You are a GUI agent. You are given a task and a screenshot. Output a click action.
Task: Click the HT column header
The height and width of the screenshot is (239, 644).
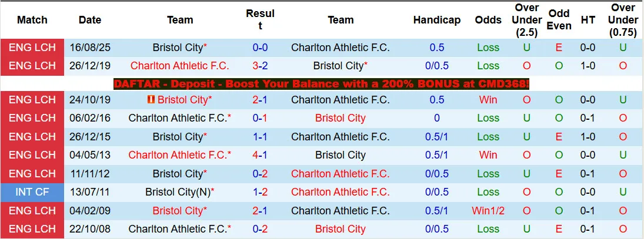click(588, 20)
